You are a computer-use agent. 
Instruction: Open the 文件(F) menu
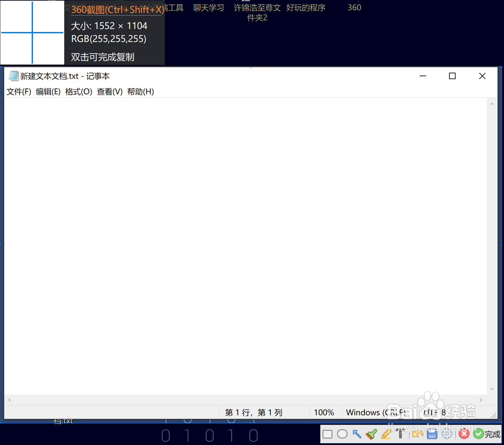[x=19, y=92]
